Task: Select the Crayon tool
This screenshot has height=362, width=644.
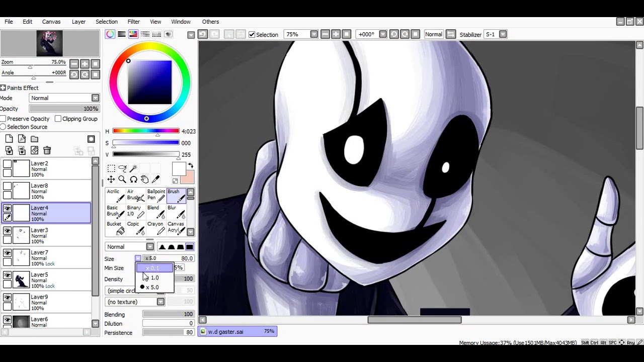Action: coord(156,228)
